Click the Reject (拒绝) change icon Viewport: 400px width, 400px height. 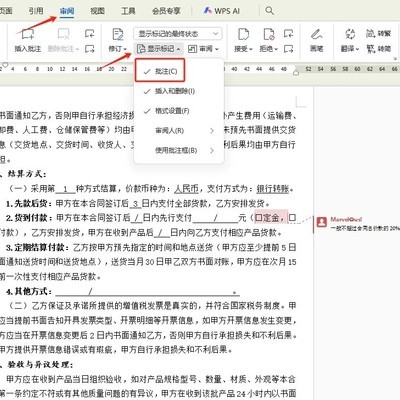point(269,34)
